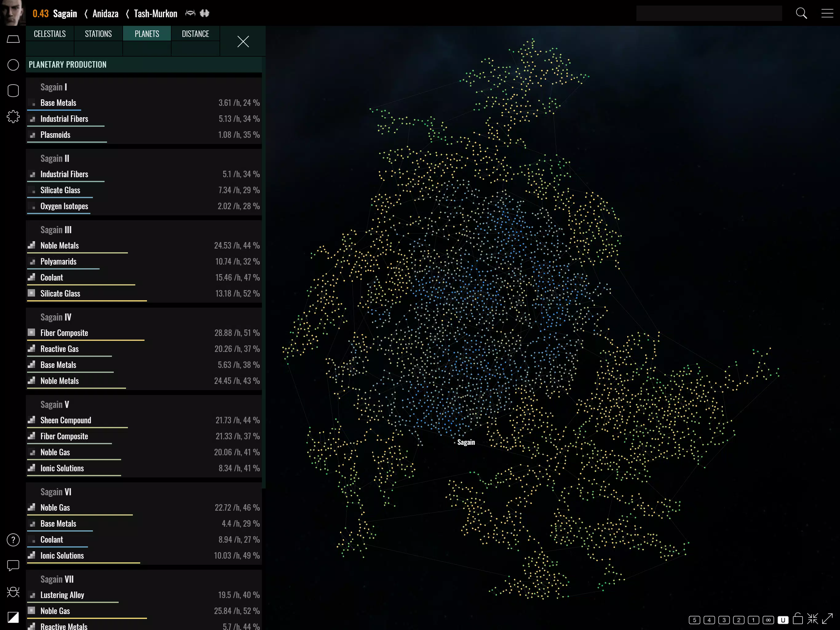Go to the Anidaza constellation breadcrumb
Screen dimensions: 840x630
coord(105,14)
